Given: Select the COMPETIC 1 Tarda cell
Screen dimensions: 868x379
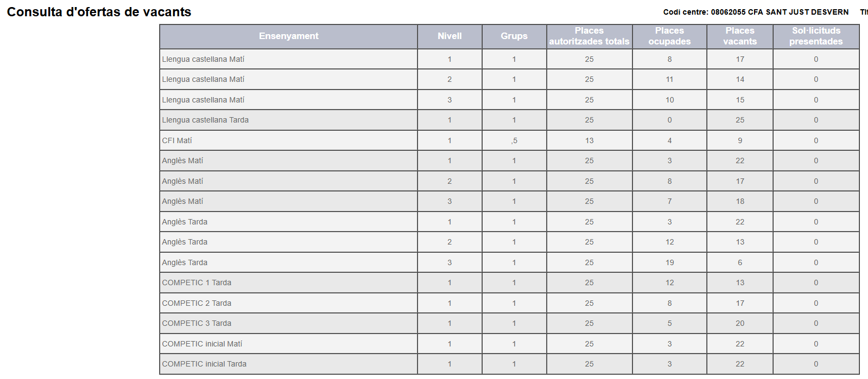Looking at the screenshot, I should [197, 282].
